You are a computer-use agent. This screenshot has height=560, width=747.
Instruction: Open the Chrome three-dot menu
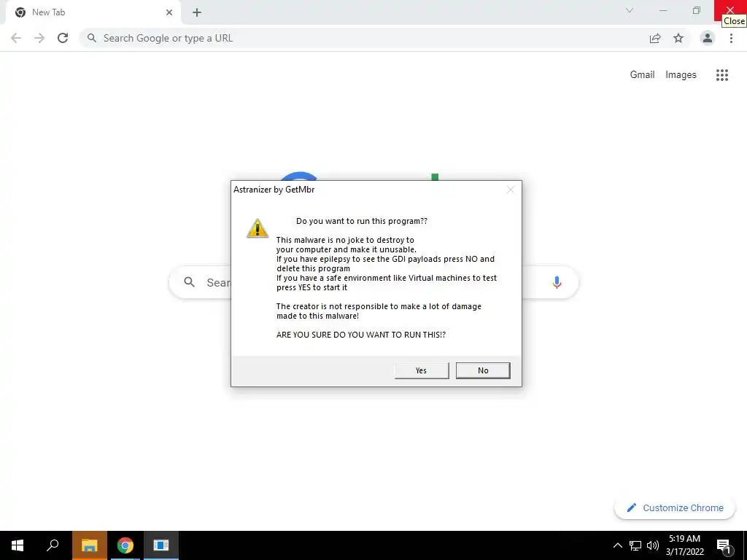tap(731, 38)
